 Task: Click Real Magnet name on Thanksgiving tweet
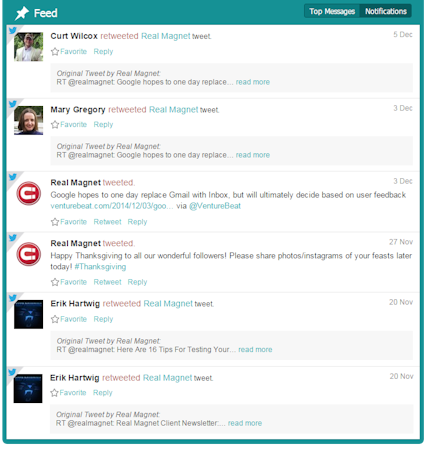pos(76,243)
